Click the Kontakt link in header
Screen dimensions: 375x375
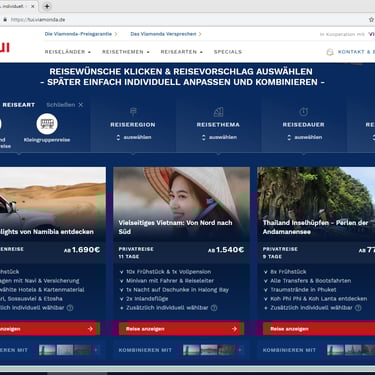pyautogui.click(x=356, y=52)
